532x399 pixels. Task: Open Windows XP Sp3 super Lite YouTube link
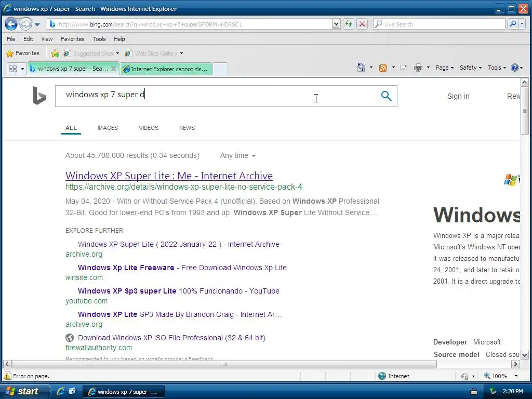point(179,291)
